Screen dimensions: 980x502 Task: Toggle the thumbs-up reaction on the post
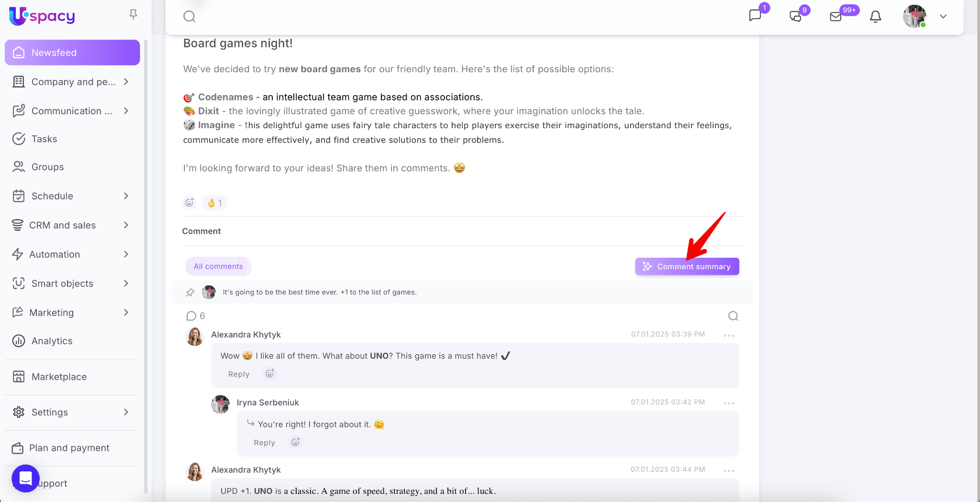(x=214, y=203)
